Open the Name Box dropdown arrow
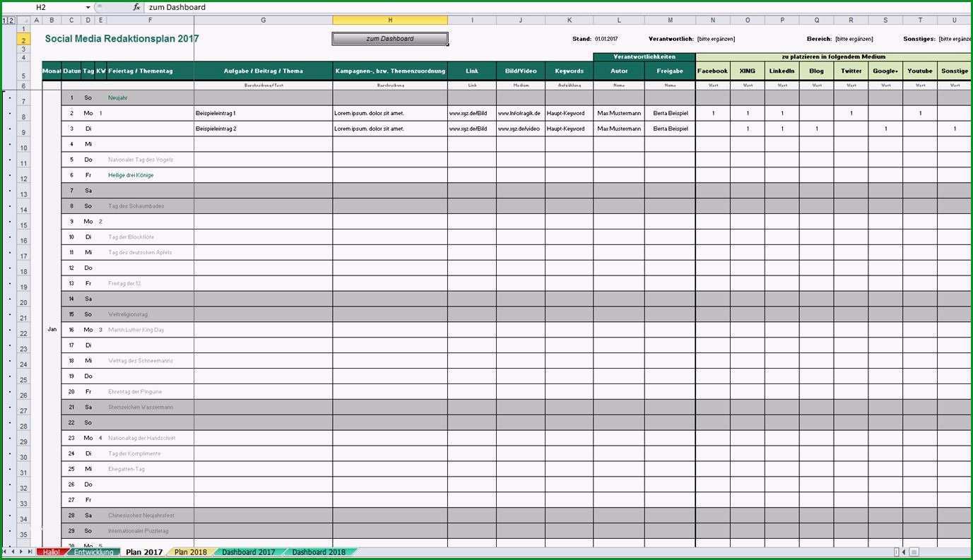The image size is (973, 560). (x=88, y=7)
